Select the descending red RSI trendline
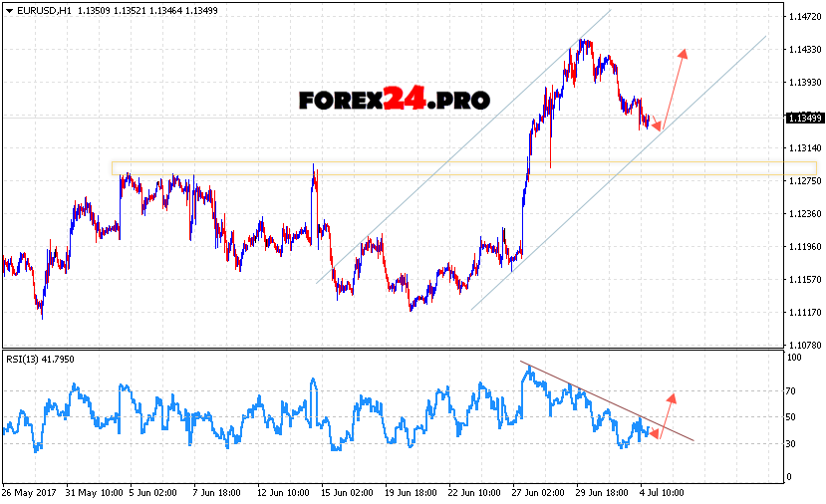 tap(608, 399)
